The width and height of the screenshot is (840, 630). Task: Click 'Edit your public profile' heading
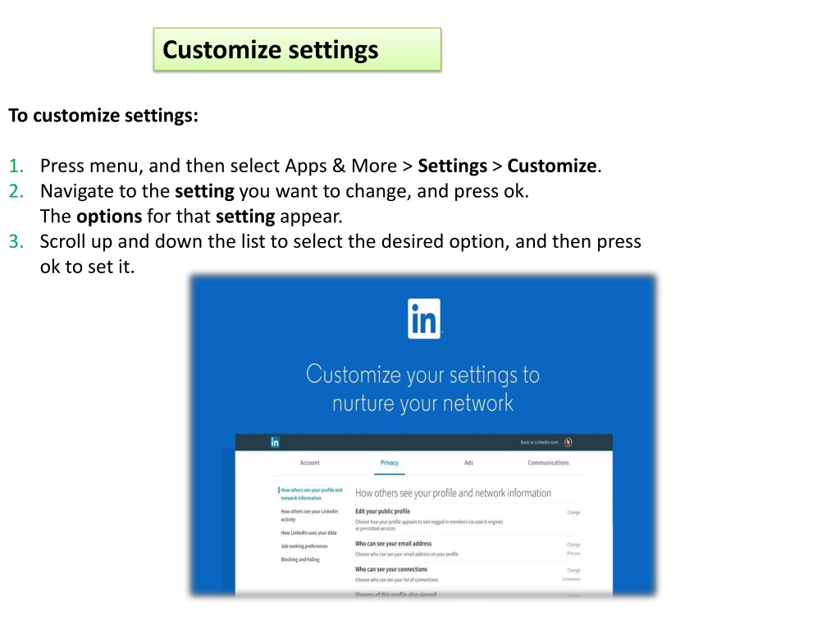coord(382,511)
